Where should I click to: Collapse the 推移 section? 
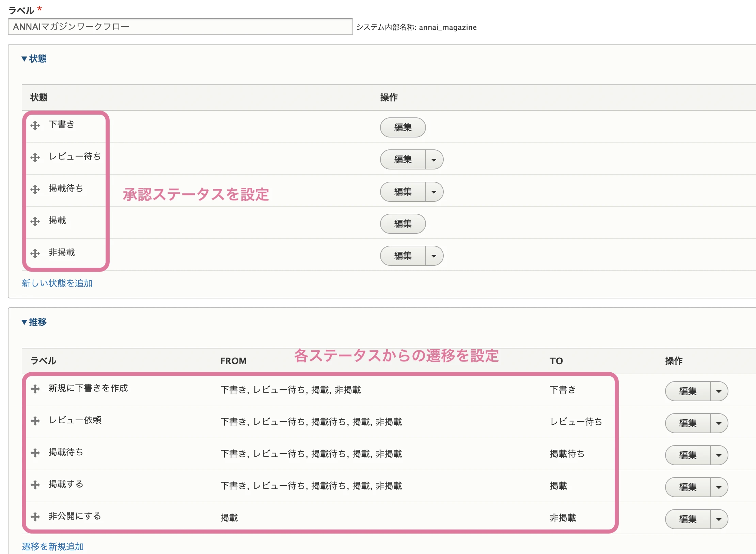coord(34,322)
